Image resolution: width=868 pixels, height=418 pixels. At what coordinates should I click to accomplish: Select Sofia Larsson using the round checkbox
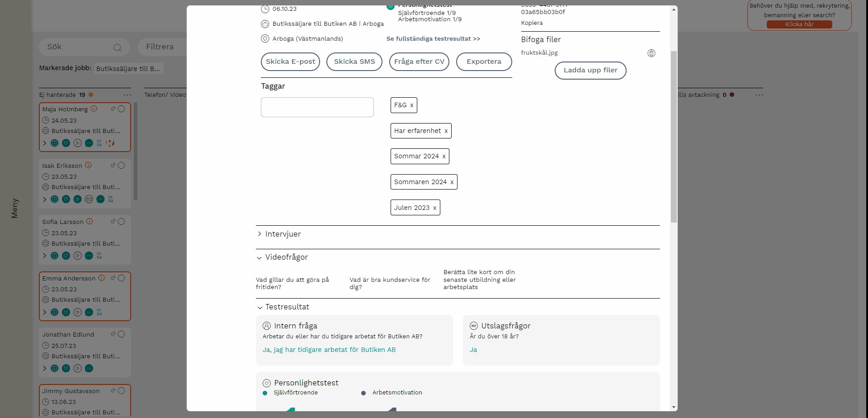[x=121, y=222]
